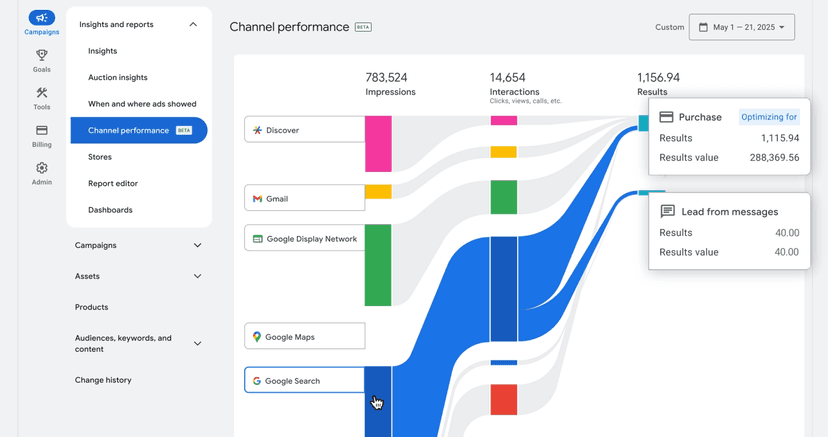Click the Optimizing for label
The height and width of the screenshot is (437, 828).
pos(769,117)
